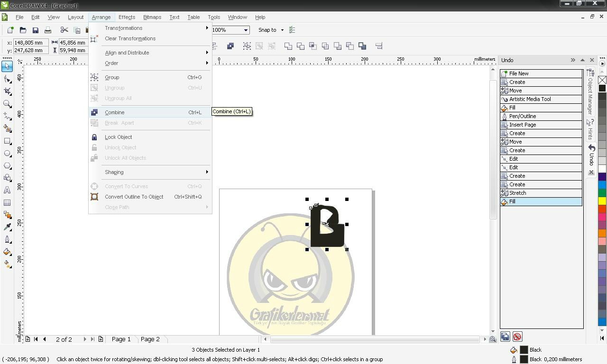
Task: Expand the Align and Distribute submenu
Action: click(x=150, y=53)
